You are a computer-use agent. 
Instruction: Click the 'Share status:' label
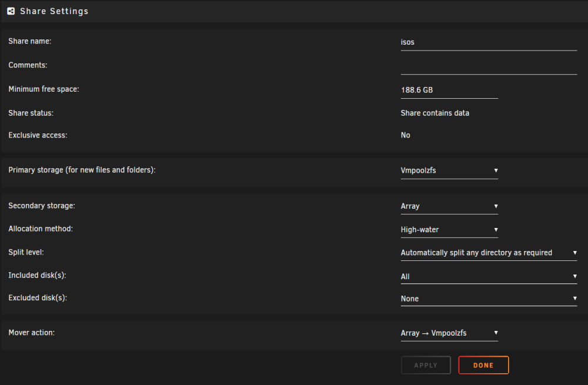31,113
